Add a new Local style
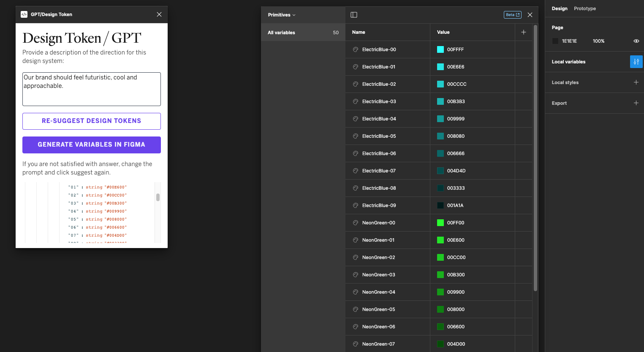644x352 pixels. (636, 82)
